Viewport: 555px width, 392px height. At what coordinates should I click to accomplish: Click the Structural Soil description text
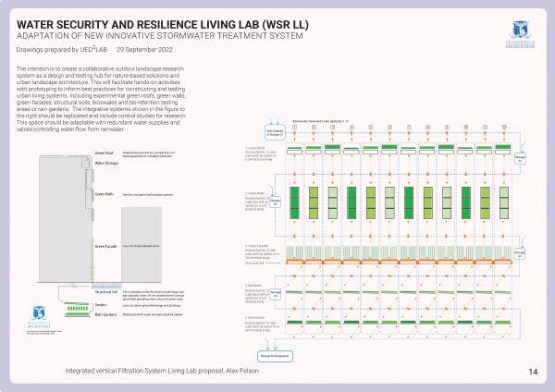(x=154, y=296)
